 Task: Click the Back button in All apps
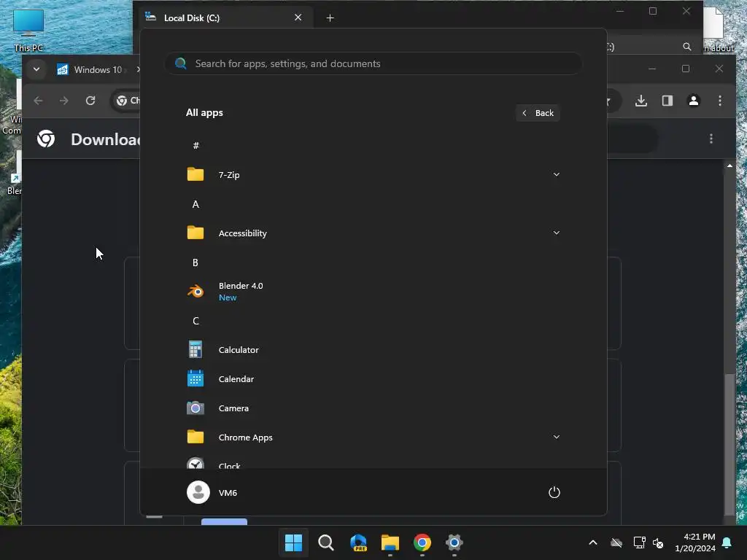click(x=538, y=113)
